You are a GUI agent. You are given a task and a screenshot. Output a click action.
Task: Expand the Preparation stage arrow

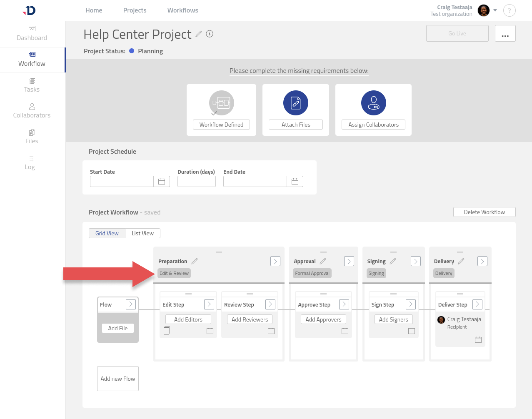275,261
